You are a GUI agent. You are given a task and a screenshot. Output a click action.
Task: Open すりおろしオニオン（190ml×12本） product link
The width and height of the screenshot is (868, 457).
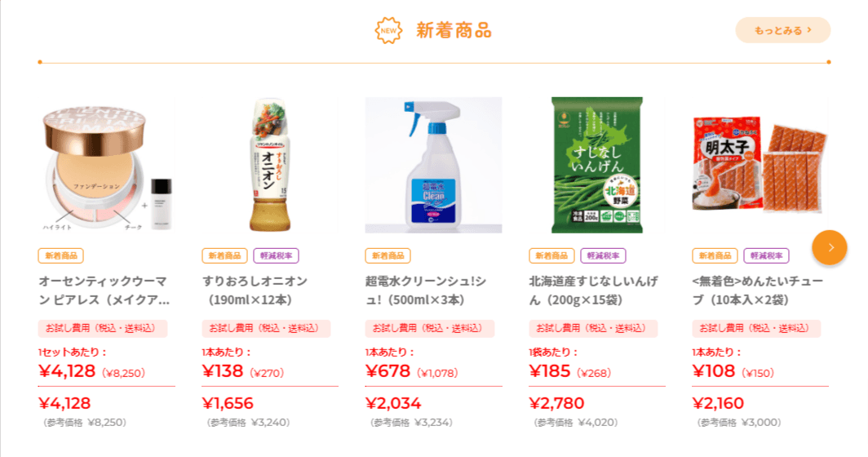(x=255, y=291)
